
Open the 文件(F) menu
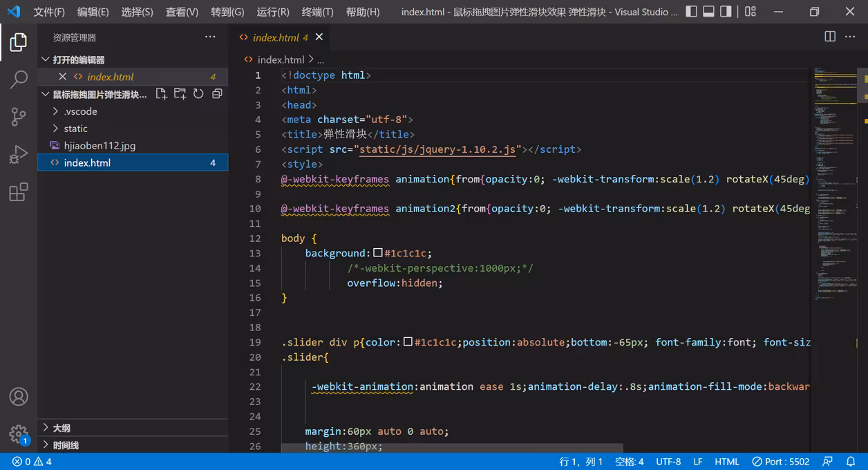49,12
